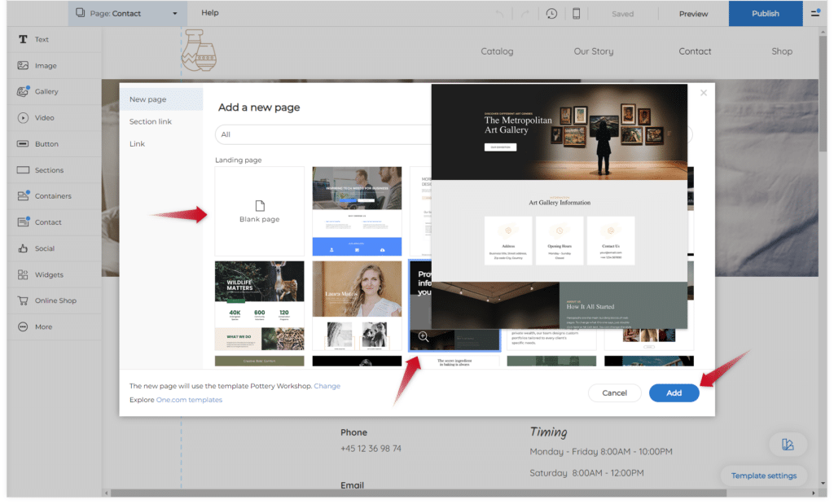Choose the Blank page template
The height and width of the screenshot is (504, 834).
coord(259,211)
